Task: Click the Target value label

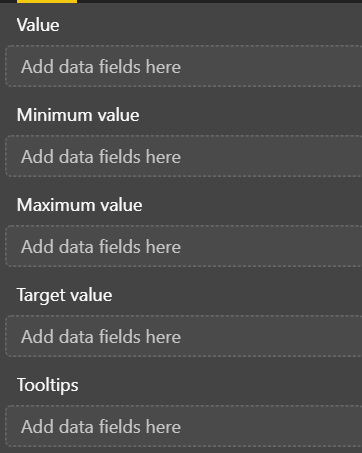Action: [65, 296]
